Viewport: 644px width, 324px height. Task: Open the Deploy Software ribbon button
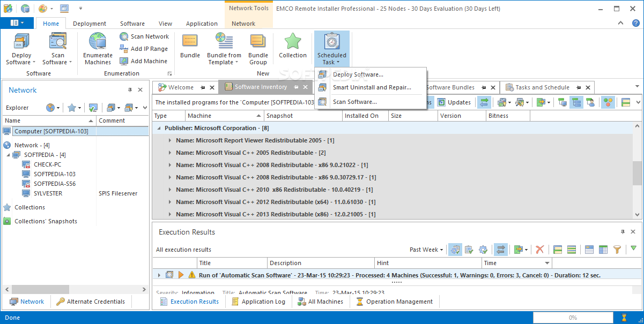(21, 49)
